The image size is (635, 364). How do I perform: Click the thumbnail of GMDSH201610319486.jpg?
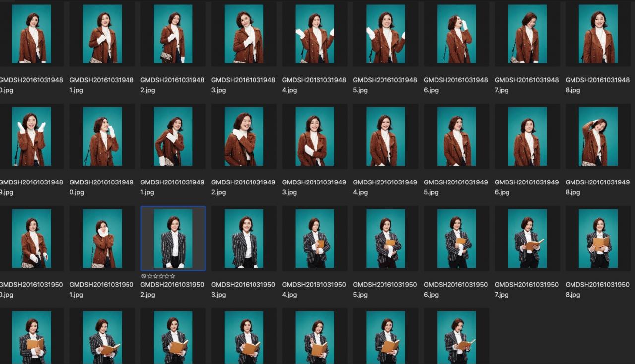(x=456, y=34)
